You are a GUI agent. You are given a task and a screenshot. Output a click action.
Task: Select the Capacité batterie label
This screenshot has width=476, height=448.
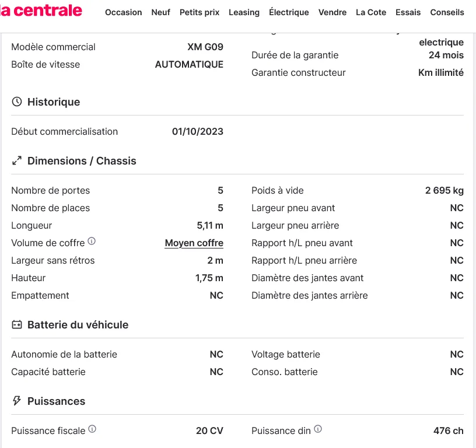click(x=48, y=372)
